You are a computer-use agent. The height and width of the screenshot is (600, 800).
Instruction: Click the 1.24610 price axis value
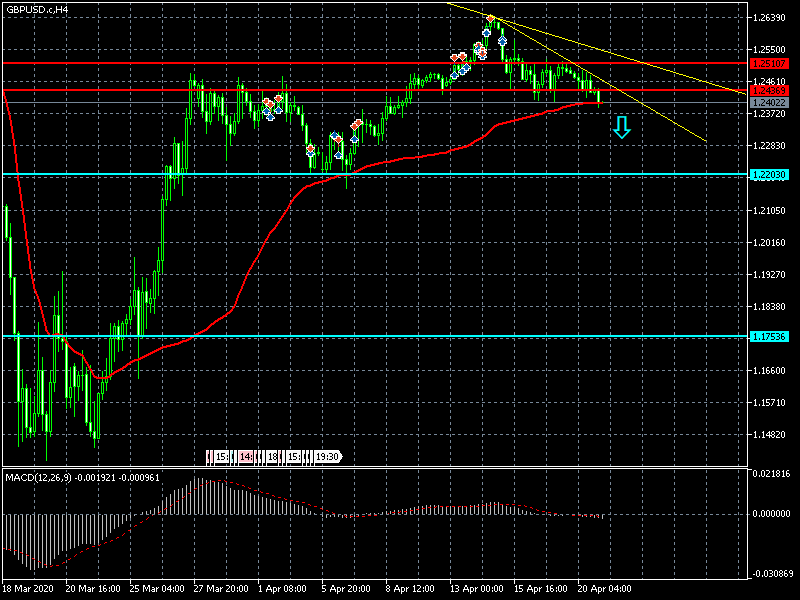769,82
